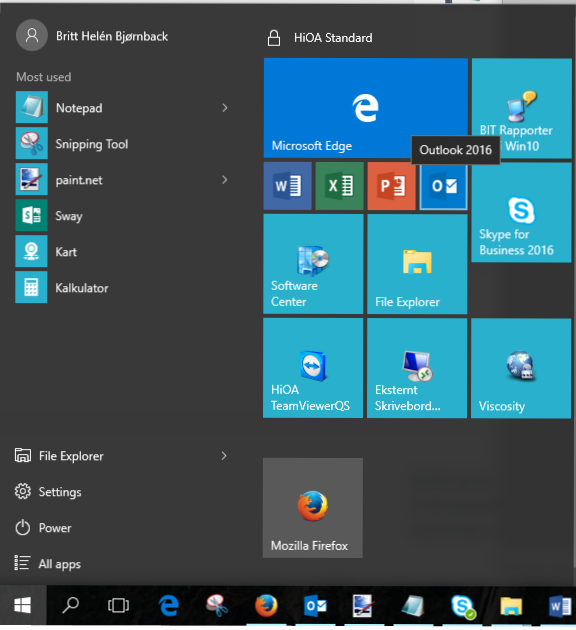This screenshot has width=576, height=630.
Task: Open taskbar Search magnifier
Action: click(70, 605)
